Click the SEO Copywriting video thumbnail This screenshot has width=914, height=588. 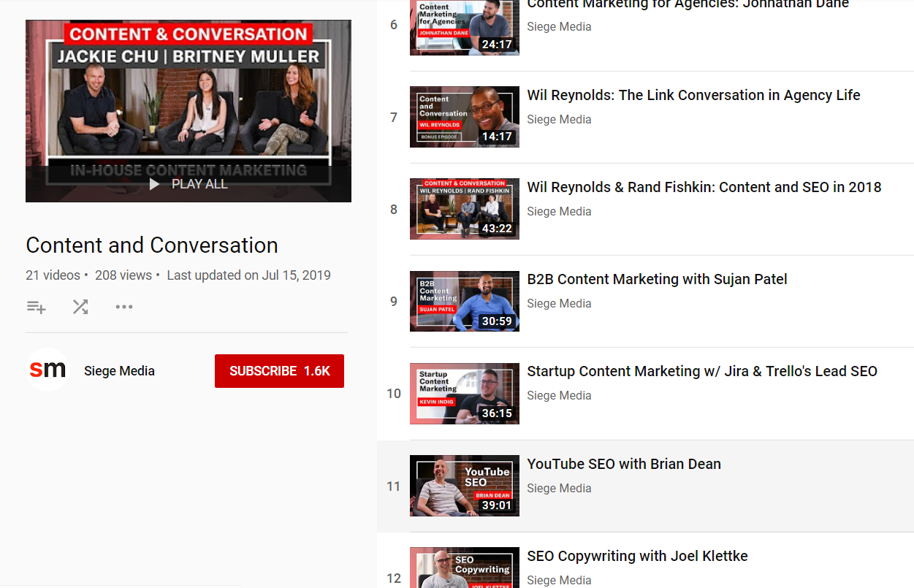[465, 568]
